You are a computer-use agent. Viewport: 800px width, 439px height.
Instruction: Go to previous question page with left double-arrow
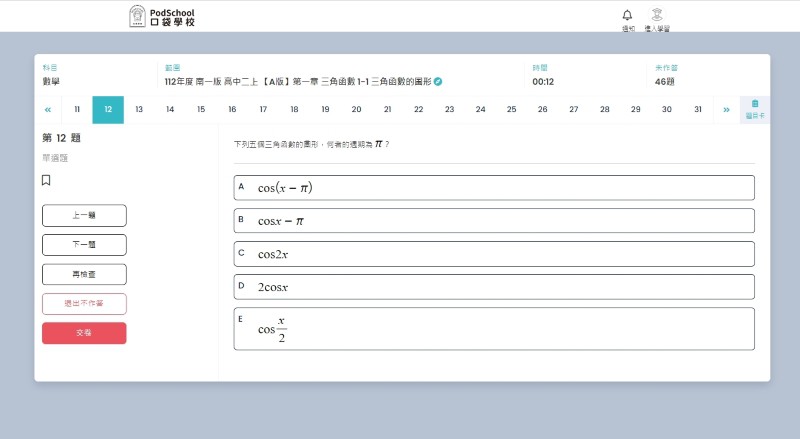(48, 109)
